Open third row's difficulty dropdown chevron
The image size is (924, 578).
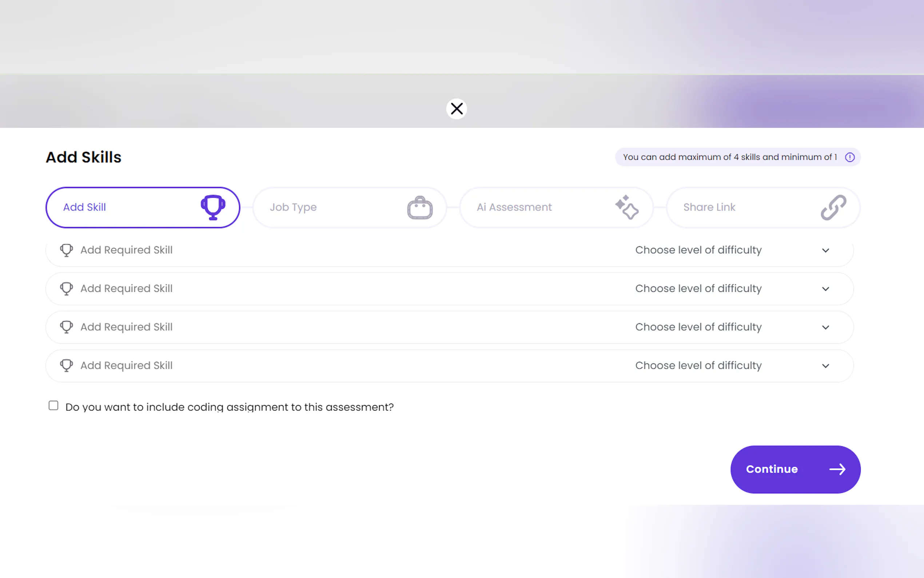pos(825,327)
